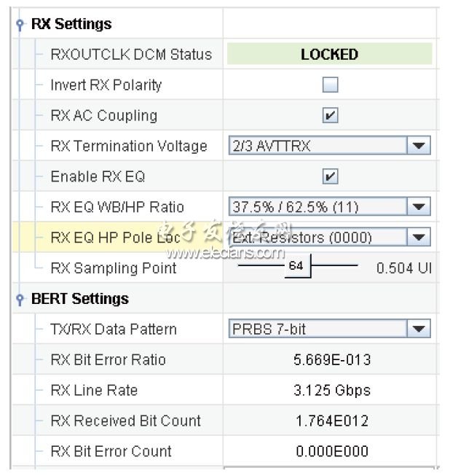Image resolution: width=450 pixels, height=476 pixels.
Task: Select the RX Sampling Point row label
Action: (114, 268)
